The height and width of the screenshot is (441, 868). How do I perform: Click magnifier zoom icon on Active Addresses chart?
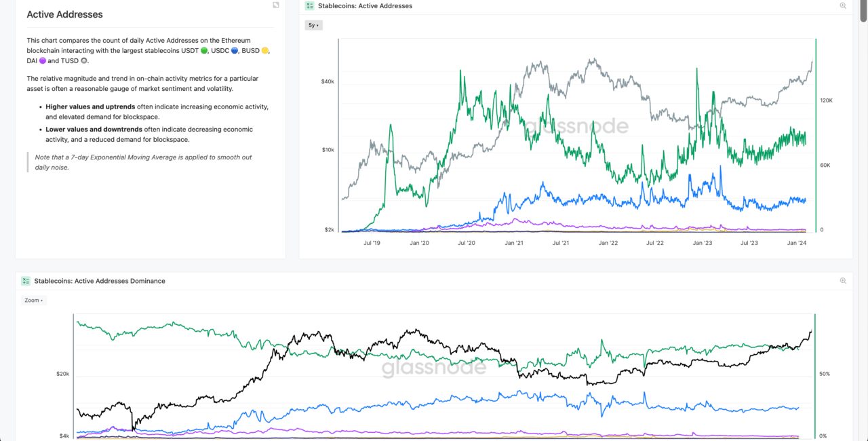click(x=843, y=6)
